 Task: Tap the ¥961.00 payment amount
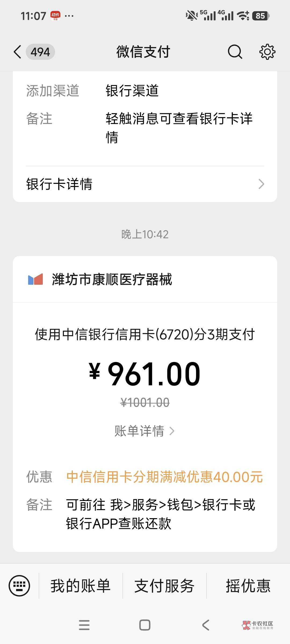tap(145, 374)
